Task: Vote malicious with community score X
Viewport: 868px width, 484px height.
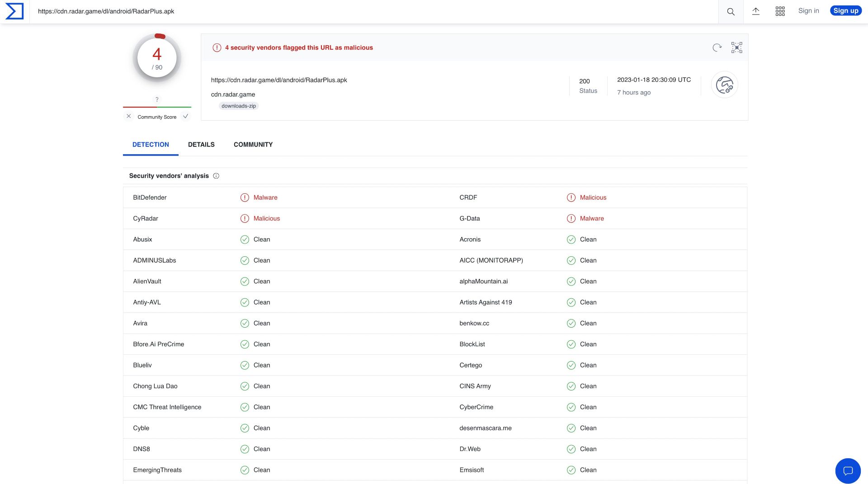Action: click(129, 117)
